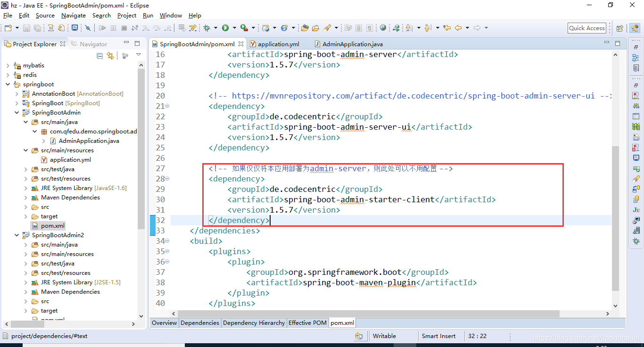Image resolution: width=644 pixels, height=347 pixels.
Task: Toggle Show Whitespace Characters pilcrow icon
Action: (370, 28)
